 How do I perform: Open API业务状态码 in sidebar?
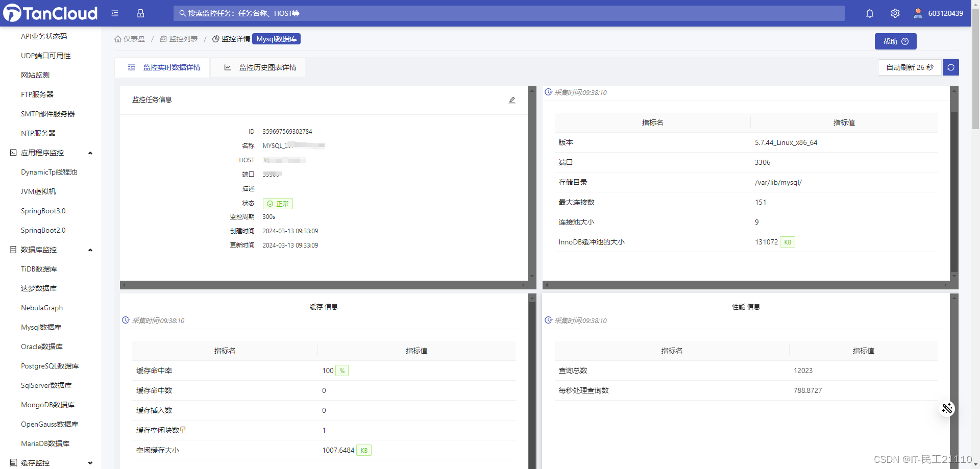pos(44,36)
